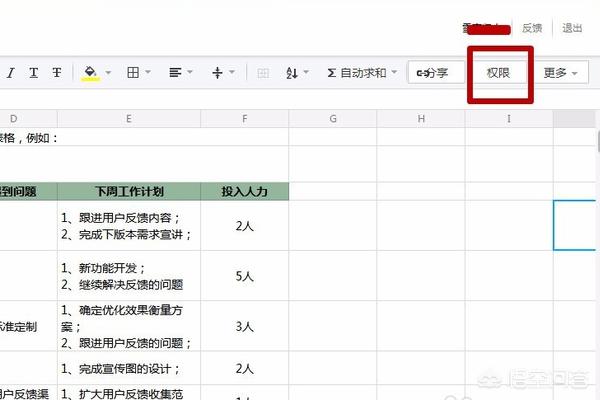600x400 pixels.
Task: Select the cell containing 5人
Action: (244, 276)
